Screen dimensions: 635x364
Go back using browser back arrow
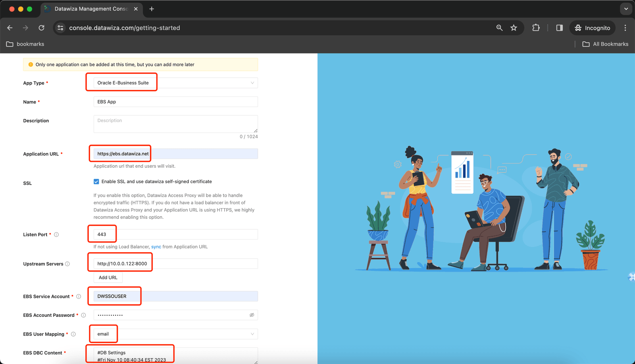10,28
